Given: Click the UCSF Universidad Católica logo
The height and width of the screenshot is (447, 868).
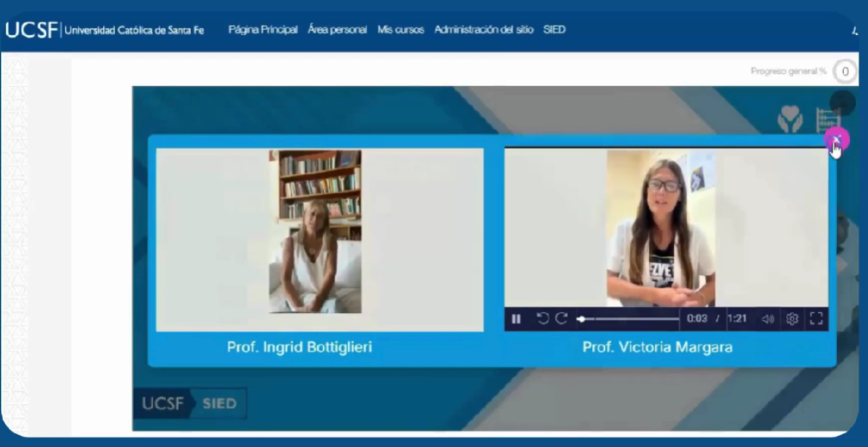Looking at the screenshot, I should (105, 30).
